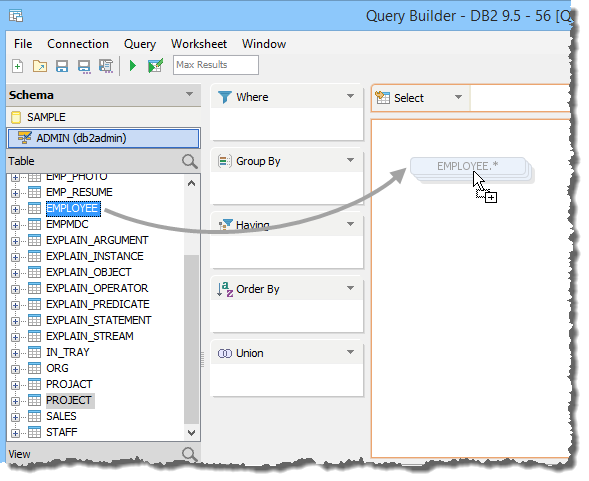Image resolution: width=589 pixels, height=481 pixels.
Task: Click the execute and check results icon
Action: tap(155, 66)
